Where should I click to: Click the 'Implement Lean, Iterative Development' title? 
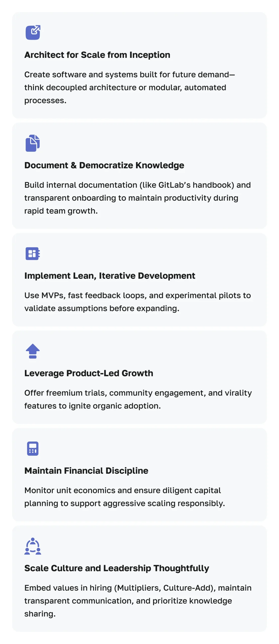(110, 276)
